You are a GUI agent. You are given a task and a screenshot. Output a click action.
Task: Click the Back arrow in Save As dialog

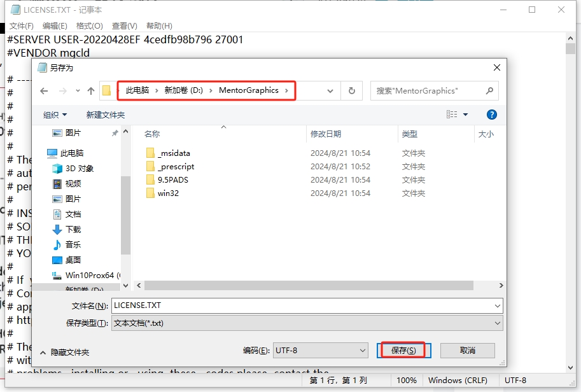click(44, 91)
